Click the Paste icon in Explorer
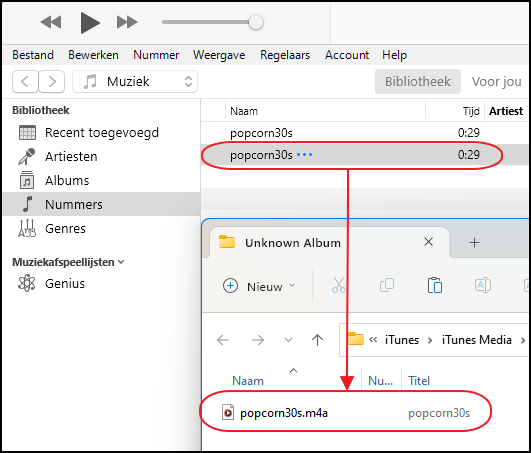 click(x=435, y=285)
